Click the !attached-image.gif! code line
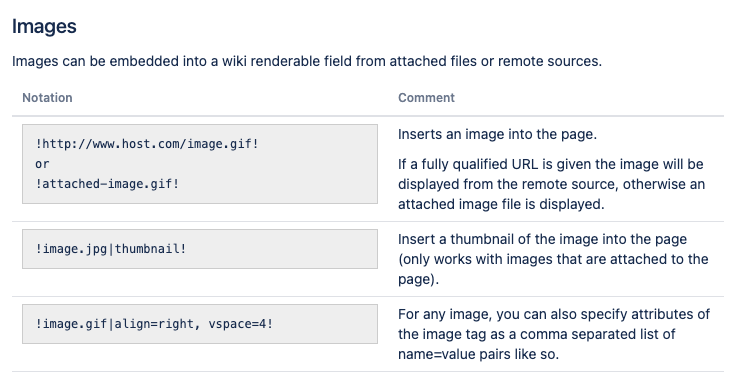735x382 pixels. coord(107,184)
